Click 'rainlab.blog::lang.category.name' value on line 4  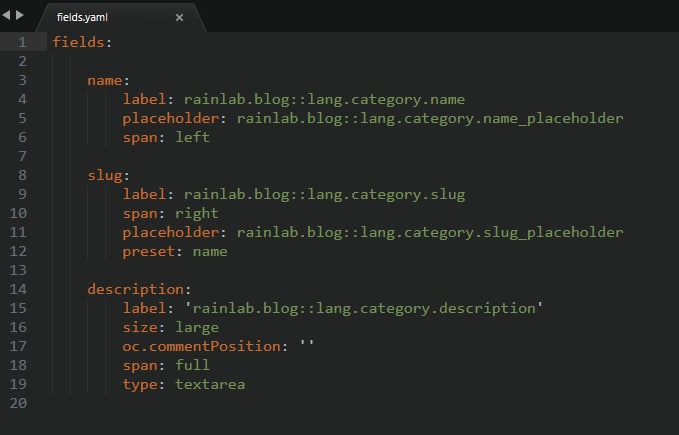[324, 100]
